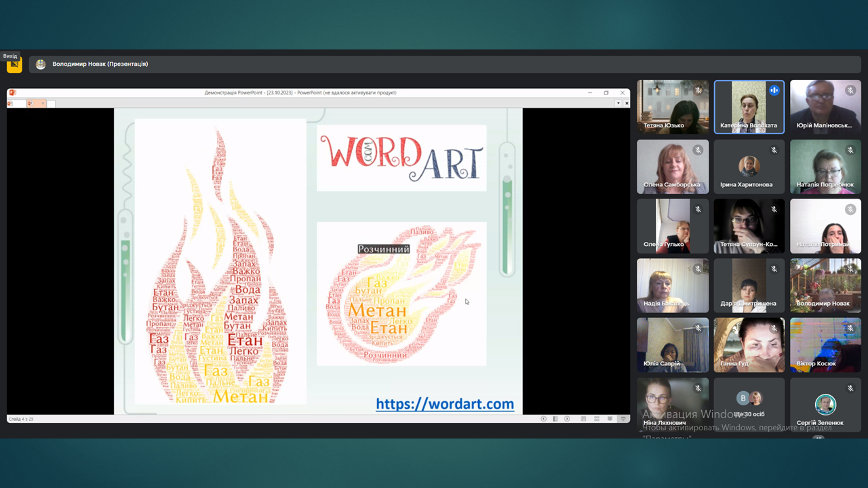Switch PowerPoint to Normal view
The width and height of the screenshot is (868, 488).
(584, 419)
